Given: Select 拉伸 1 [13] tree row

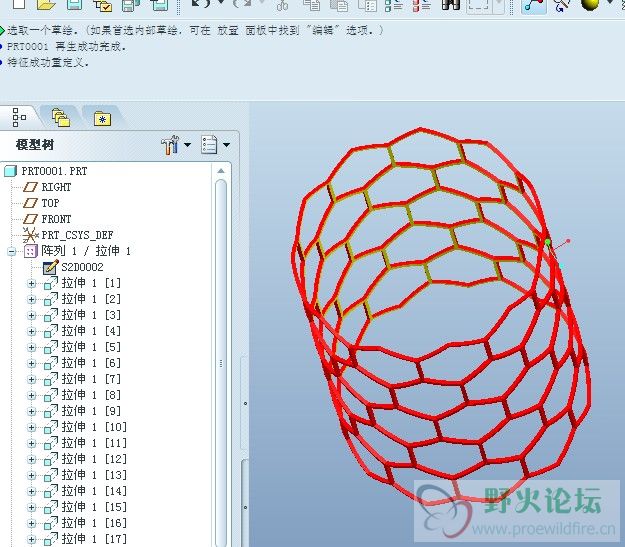Looking at the screenshot, I should (94, 475).
